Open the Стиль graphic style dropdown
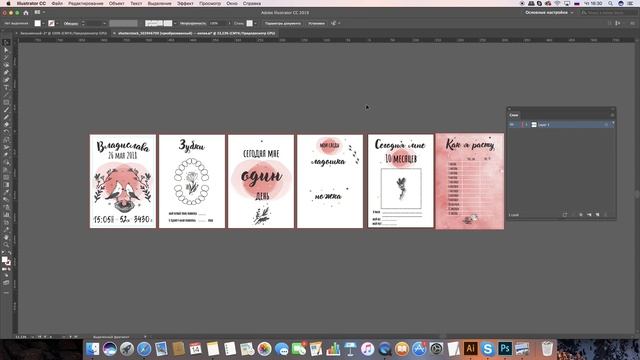Screen dimensions: 640x360 255,23
